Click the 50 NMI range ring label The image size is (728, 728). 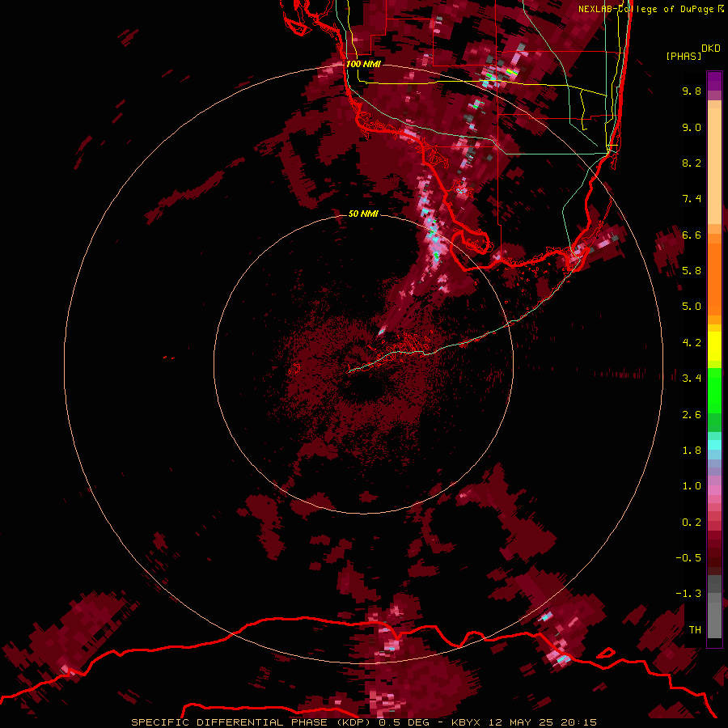coord(363,214)
